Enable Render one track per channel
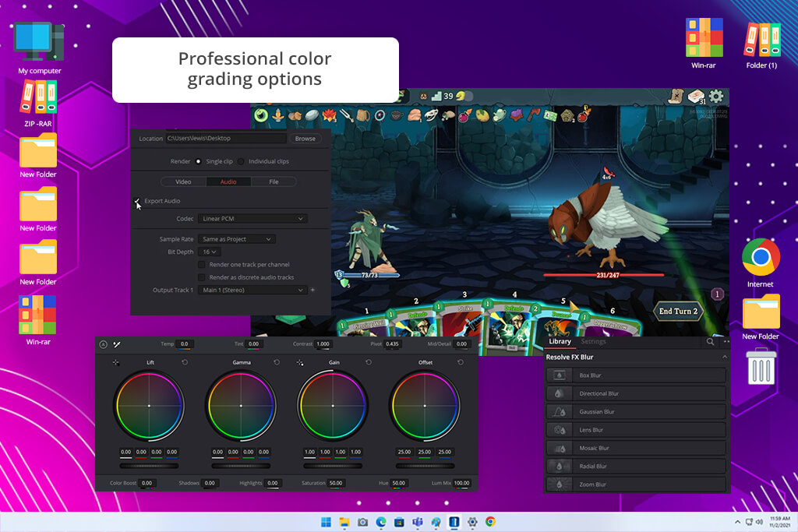 tap(202, 265)
